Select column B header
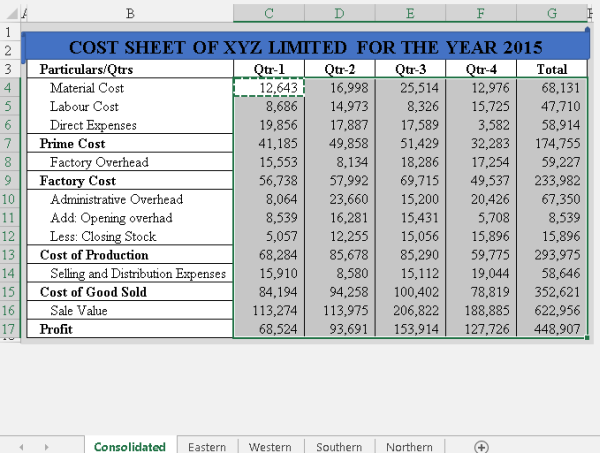 130,12
